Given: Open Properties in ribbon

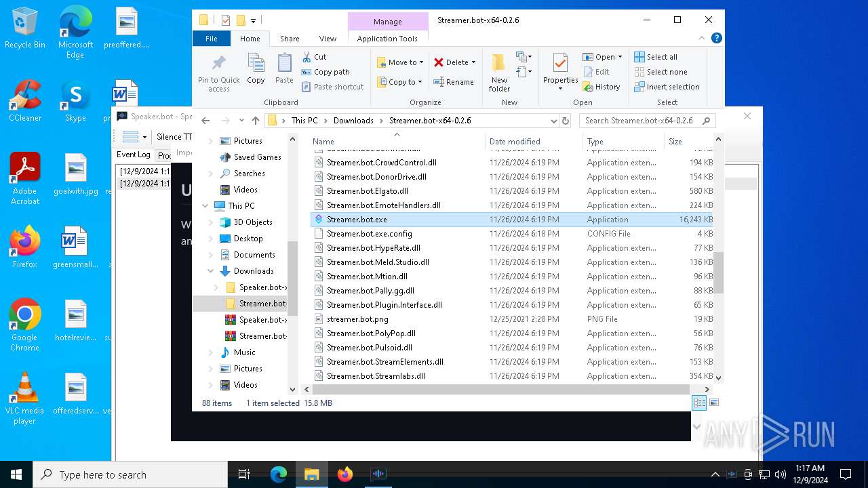Looking at the screenshot, I should tap(560, 73).
